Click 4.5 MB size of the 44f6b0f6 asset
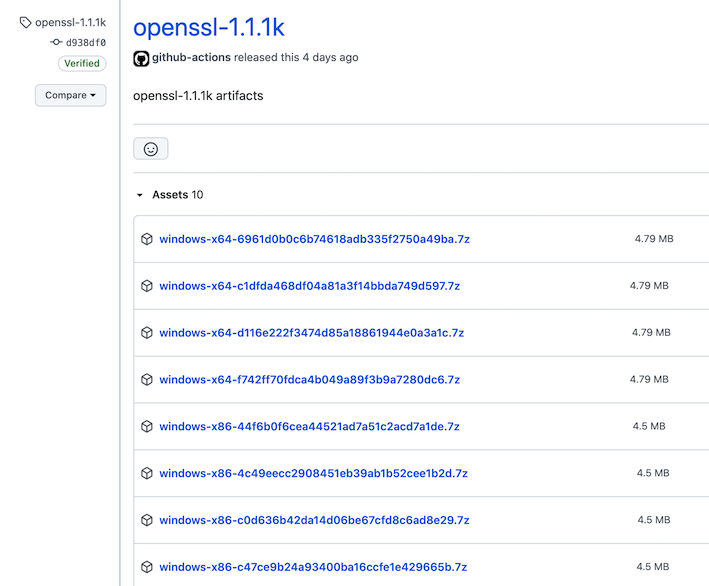Screen dimensions: 709x586 pos(649,426)
